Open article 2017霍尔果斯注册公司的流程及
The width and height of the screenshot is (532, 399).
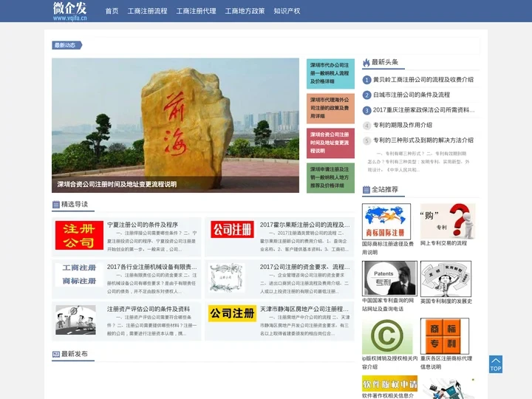pyautogui.click(x=304, y=225)
